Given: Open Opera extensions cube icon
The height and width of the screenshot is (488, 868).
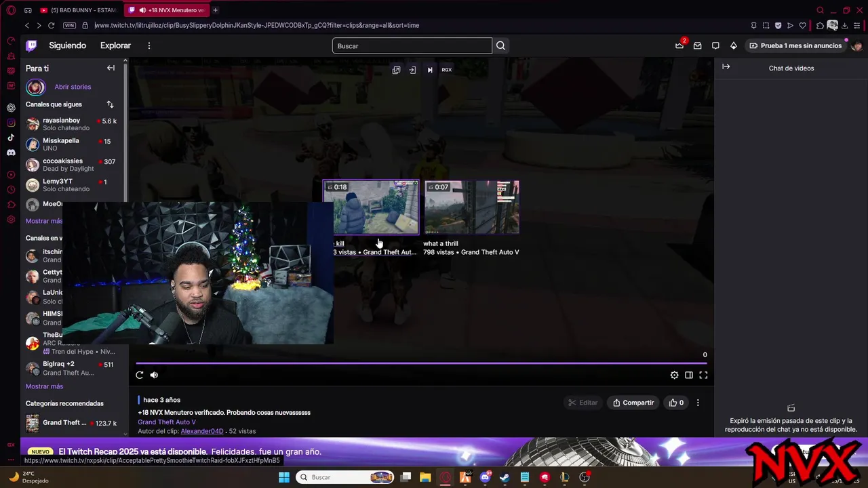Looking at the screenshot, I should [820, 25].
